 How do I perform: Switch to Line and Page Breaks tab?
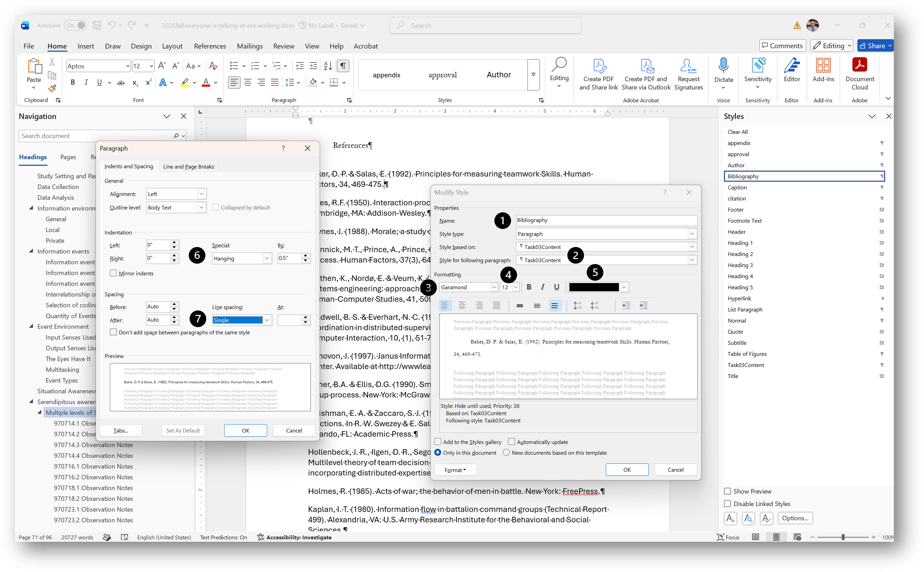[189, 166]
